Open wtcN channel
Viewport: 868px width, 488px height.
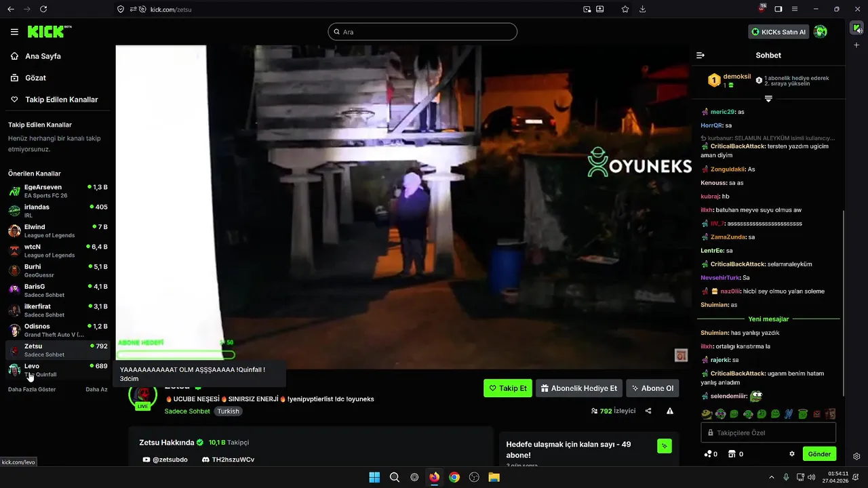[58, 251]
